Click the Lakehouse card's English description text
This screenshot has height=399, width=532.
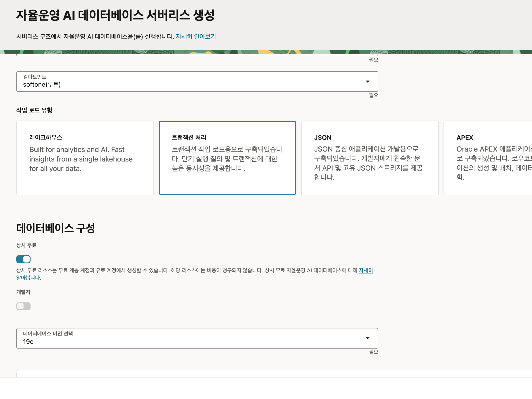pos(81,159)
